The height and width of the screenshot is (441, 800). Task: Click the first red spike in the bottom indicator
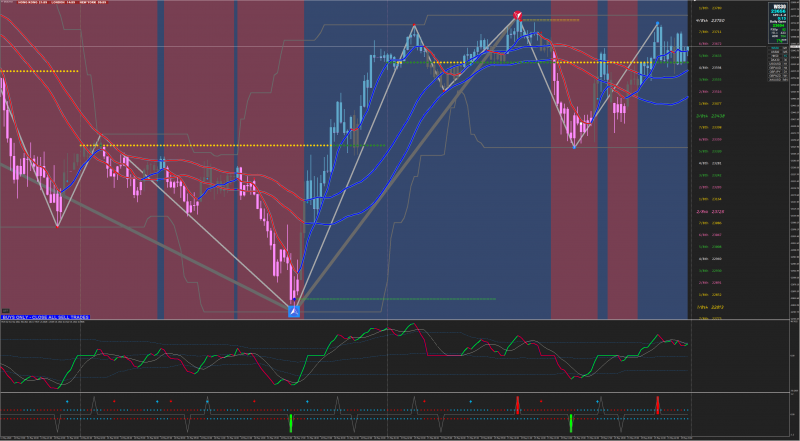[x=517, y=405]
